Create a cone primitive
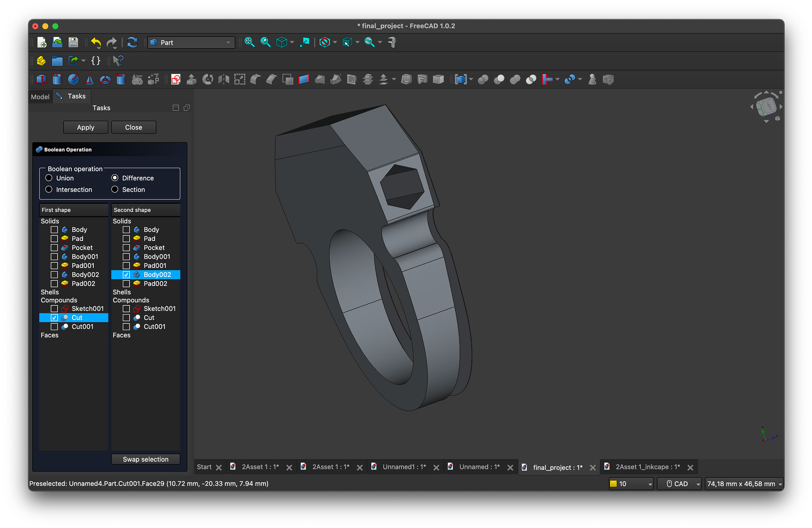 tap(89, 79)
